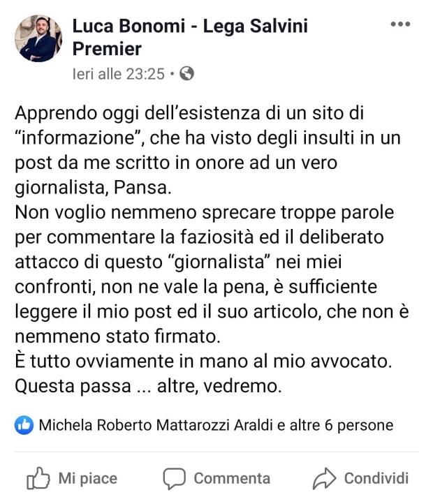
Task: Open the 'altre 6 persone' likers list
Action: [342, 425]
